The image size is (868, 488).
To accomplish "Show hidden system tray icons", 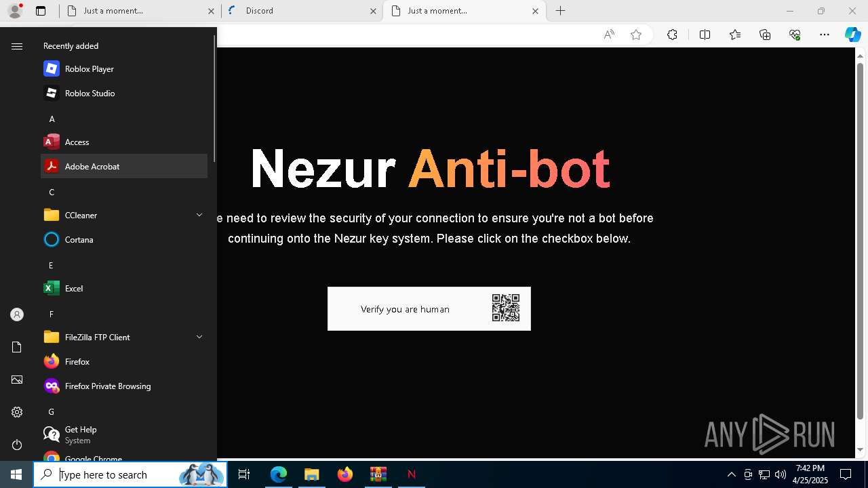I will [731, 474].
